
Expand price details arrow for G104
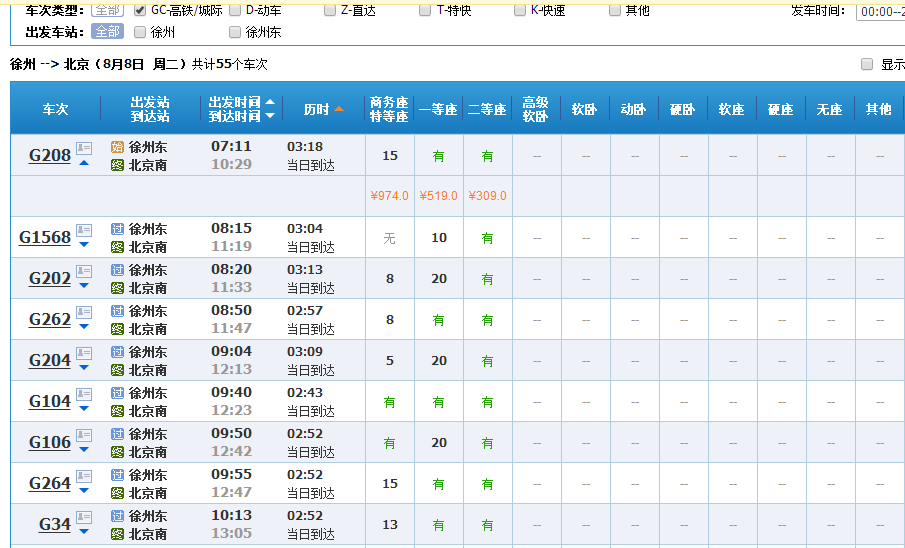point(84,409)
